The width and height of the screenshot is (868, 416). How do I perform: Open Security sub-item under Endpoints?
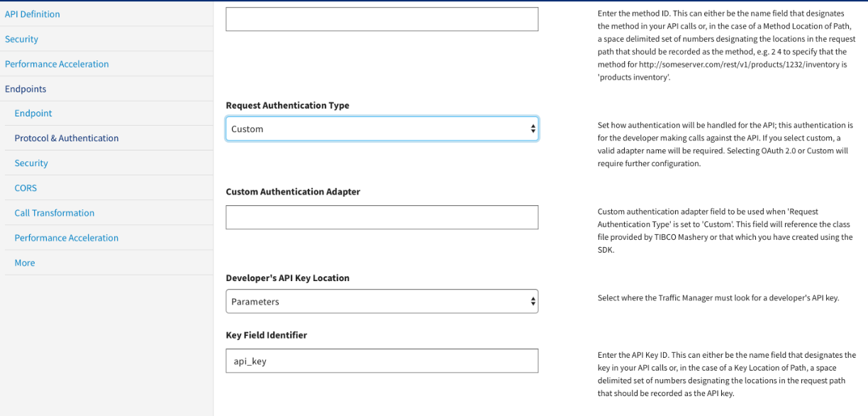tap(31, 163)
